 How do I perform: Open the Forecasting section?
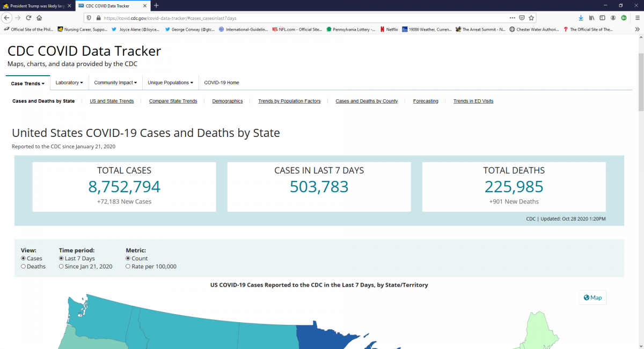coord(426,101)
